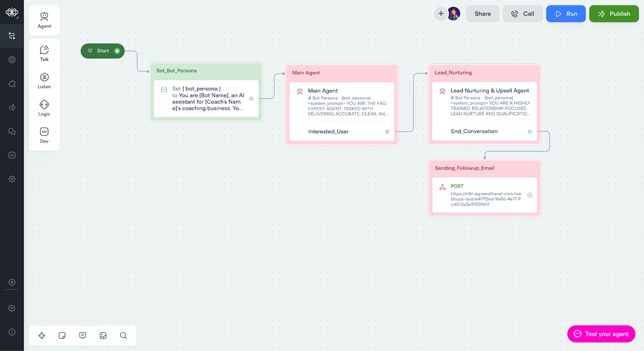
Task: Select the Agent node tool
Action: click(44, 20)
